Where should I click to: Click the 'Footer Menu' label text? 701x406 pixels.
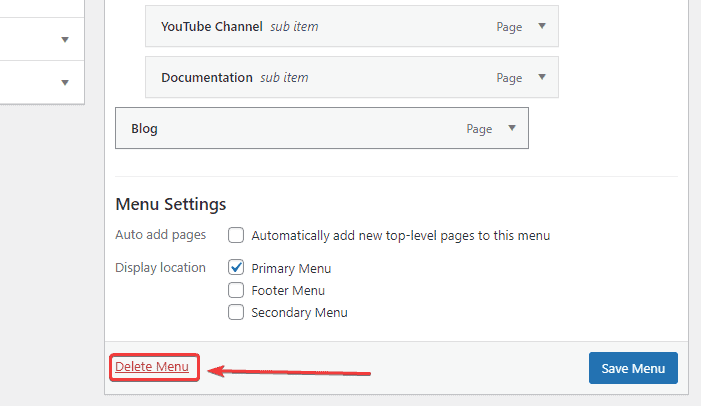(x=288, y=291)
